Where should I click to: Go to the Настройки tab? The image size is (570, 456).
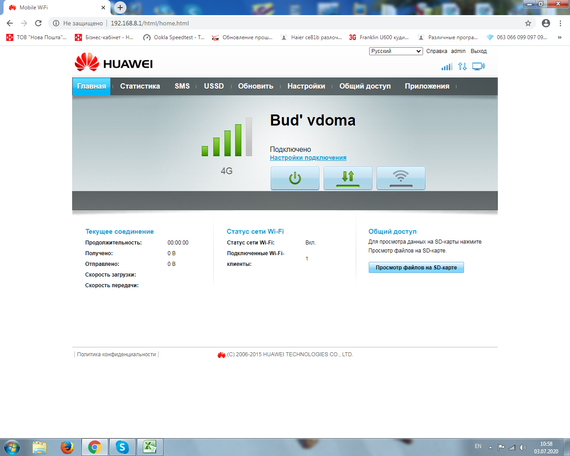(x=306, y=86)
